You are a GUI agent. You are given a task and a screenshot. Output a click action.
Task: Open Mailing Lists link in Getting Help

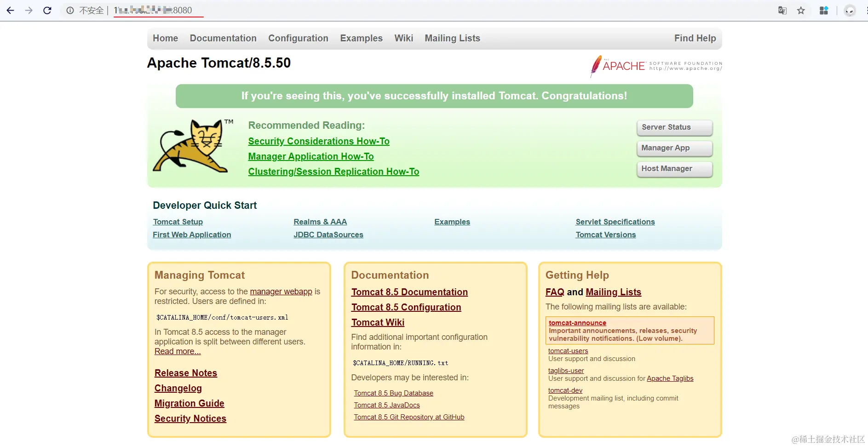[613, 292]
